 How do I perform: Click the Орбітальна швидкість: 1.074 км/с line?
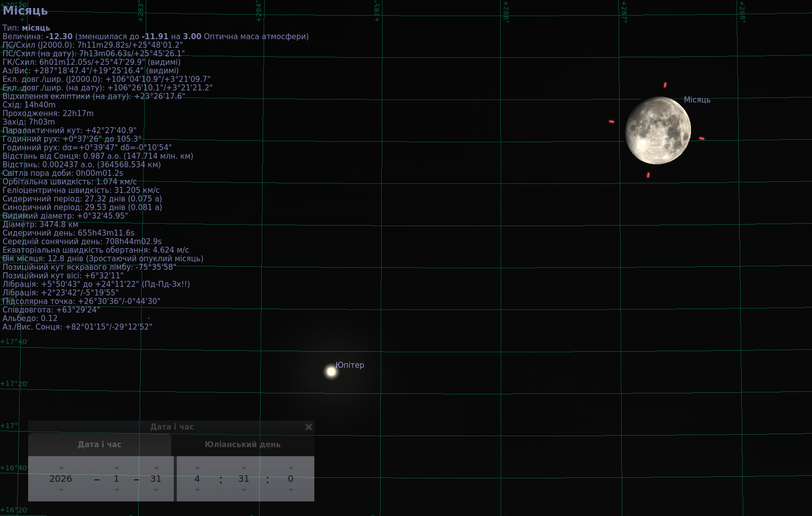[x=70, y=182]
